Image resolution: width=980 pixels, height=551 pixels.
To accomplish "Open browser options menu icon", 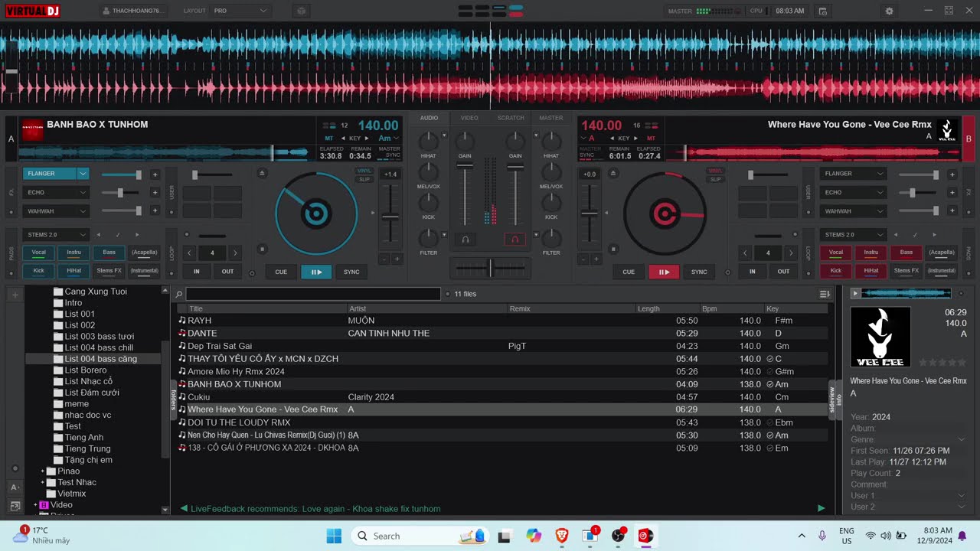I will tap(825, 294).
